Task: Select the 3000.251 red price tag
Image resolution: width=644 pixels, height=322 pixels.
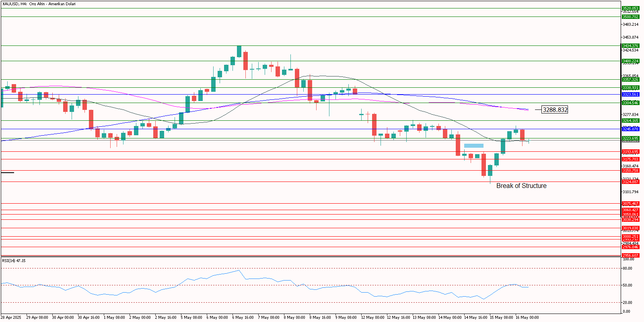Action: 630,236
